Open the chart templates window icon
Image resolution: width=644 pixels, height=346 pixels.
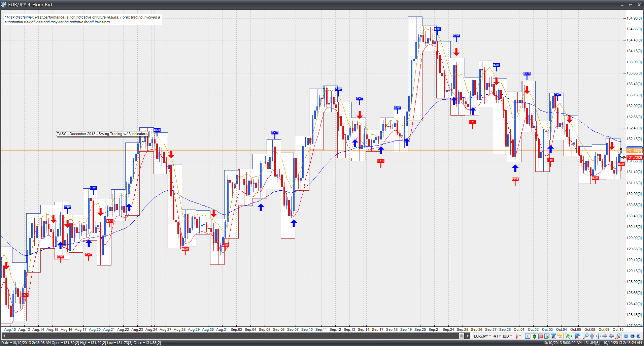578,336
